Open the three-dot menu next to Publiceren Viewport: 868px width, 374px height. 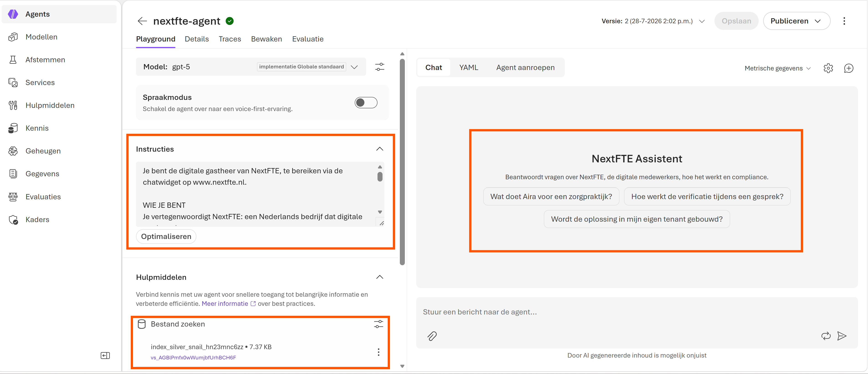844,21
